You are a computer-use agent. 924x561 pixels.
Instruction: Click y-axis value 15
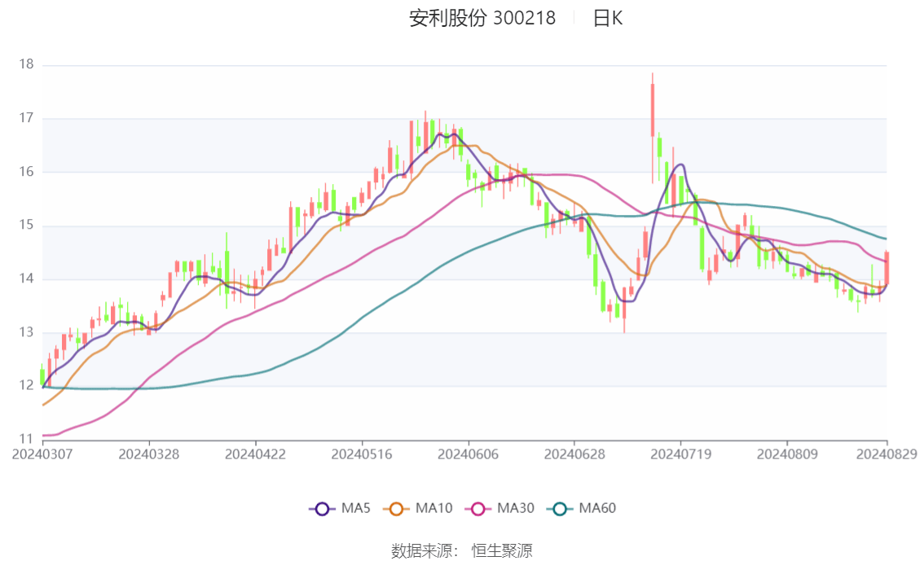tap(26, 225)
